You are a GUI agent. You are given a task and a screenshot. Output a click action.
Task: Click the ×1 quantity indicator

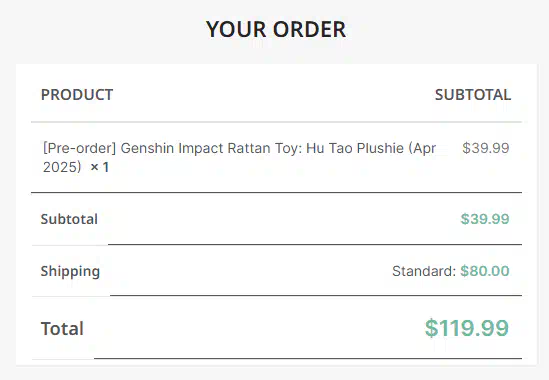point(100,167)
